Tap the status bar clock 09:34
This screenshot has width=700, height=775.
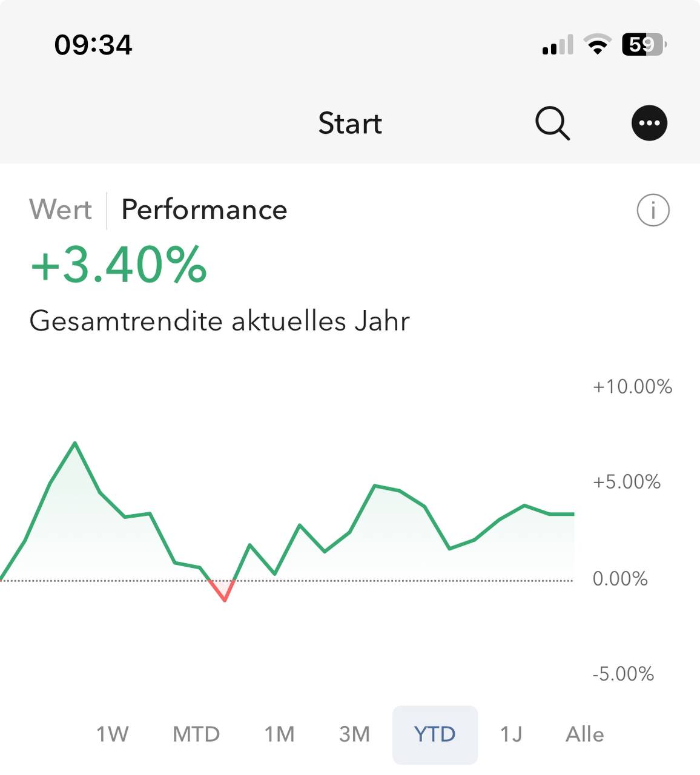click(x=93, y=45)
